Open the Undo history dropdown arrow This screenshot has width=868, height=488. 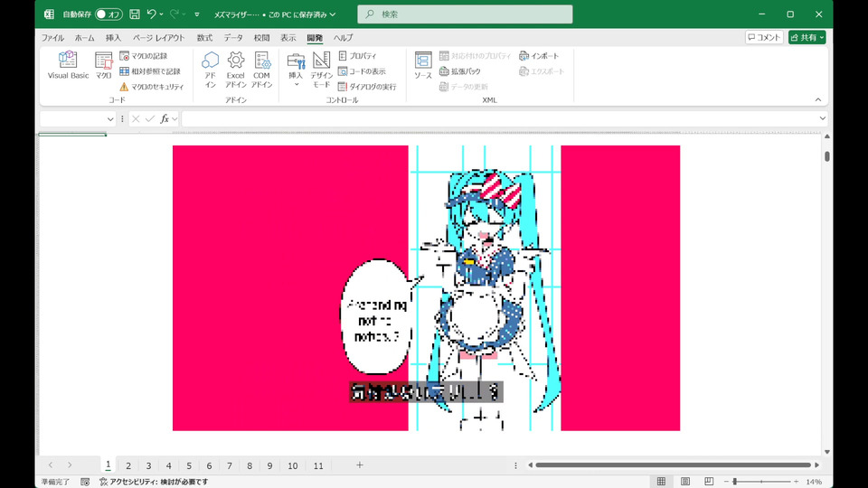point(161,14)
